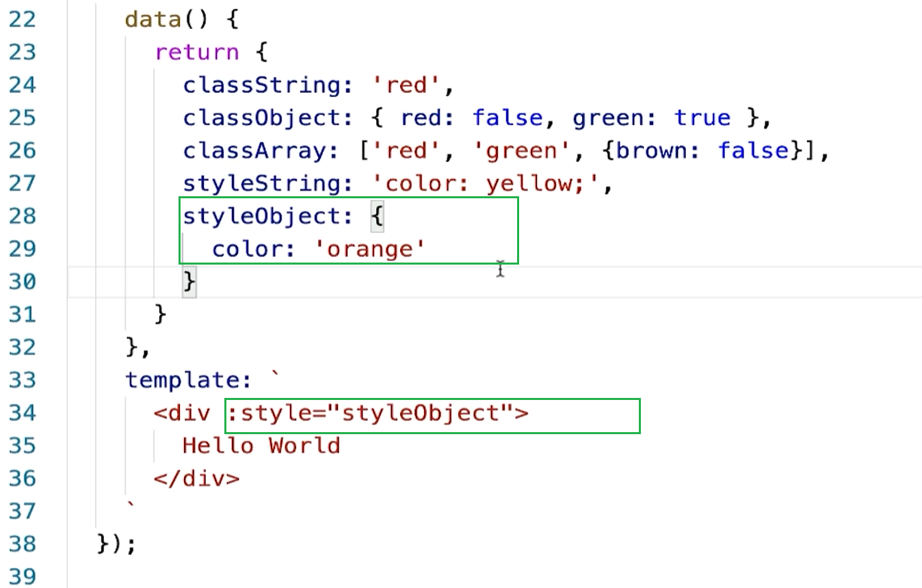Click line number 39 in the gutter
Image resolution: width=922 pixels, height=588 pixels.
coord(22,576)
